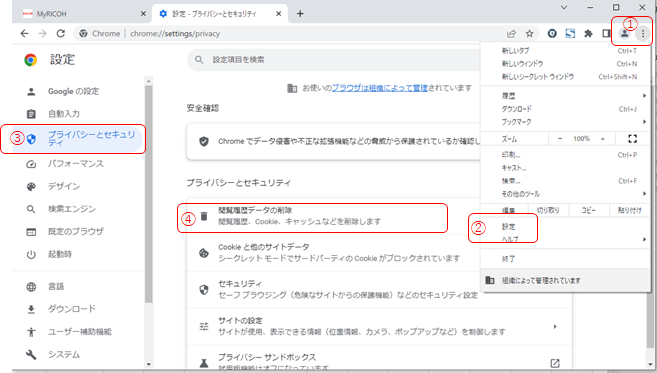
Task: Open サイトの設定 row arrow
Action: pyautogui.click(x=555, y=326)
